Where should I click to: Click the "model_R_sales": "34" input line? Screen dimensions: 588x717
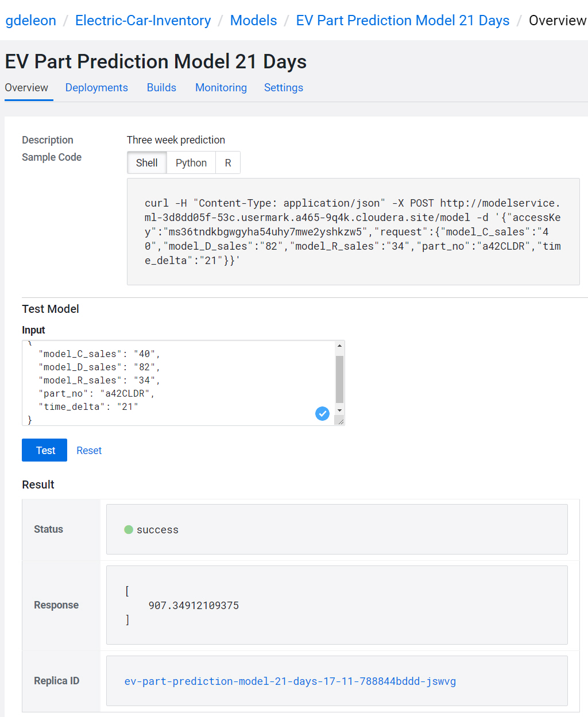pyautogui.click(x=99, y=381)
